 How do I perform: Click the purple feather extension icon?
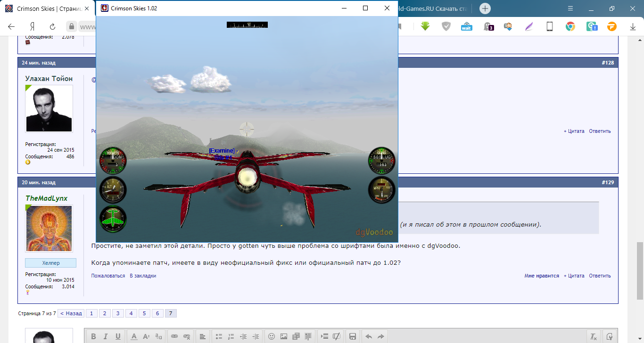[x=529, y=26]
